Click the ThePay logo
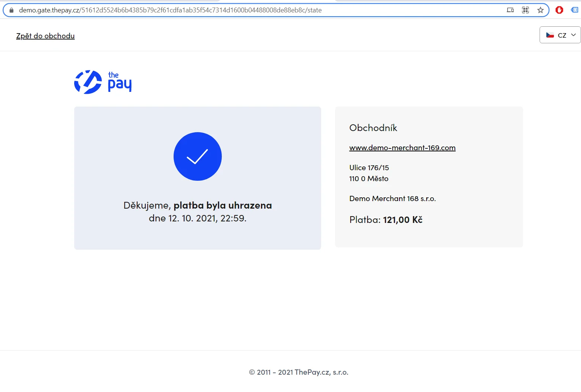The image size is (581, 392). (x=103, y=82)
